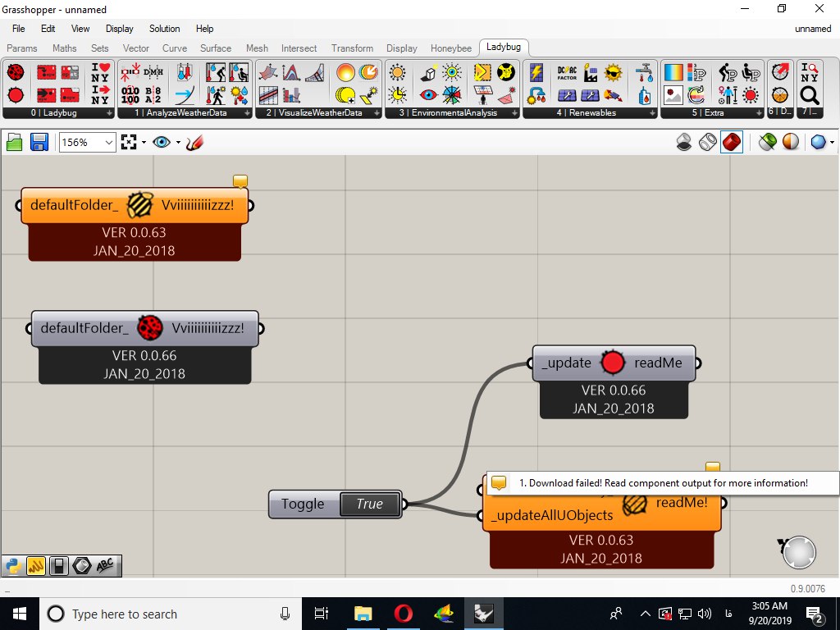Click the magnifier search icon in Ladybug ribbon
Viewport: 840px width, 630px height.
click(x=809, y=95)
